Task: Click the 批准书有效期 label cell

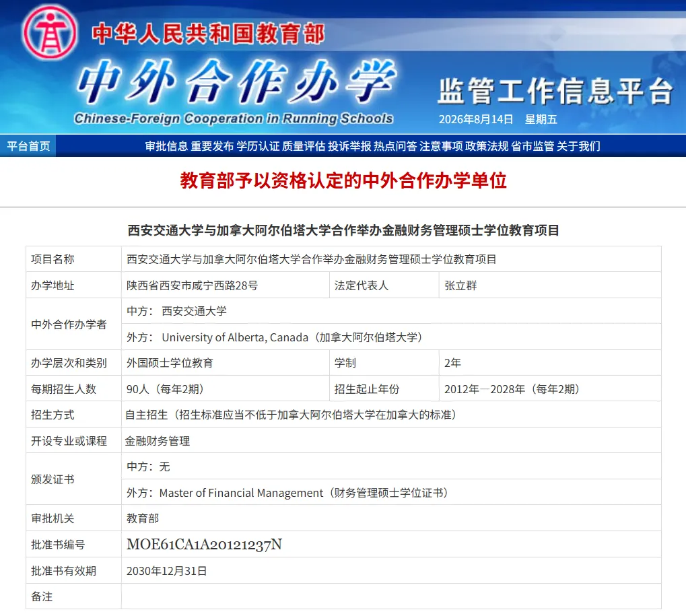Action: pyautogui.click(x=73, y=570)
